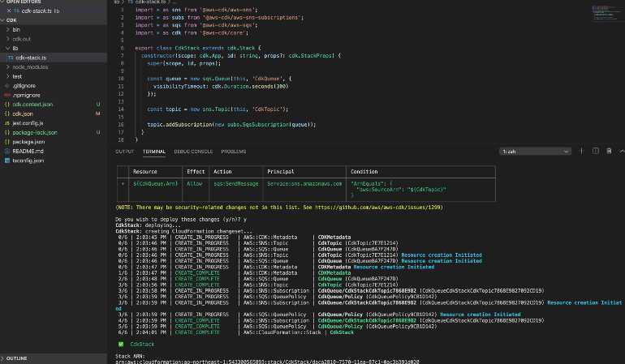The height and width of the screenshot is (364, 625).
Task: Switch to the TERMINAL panel tab
Action: pos(154,152)
